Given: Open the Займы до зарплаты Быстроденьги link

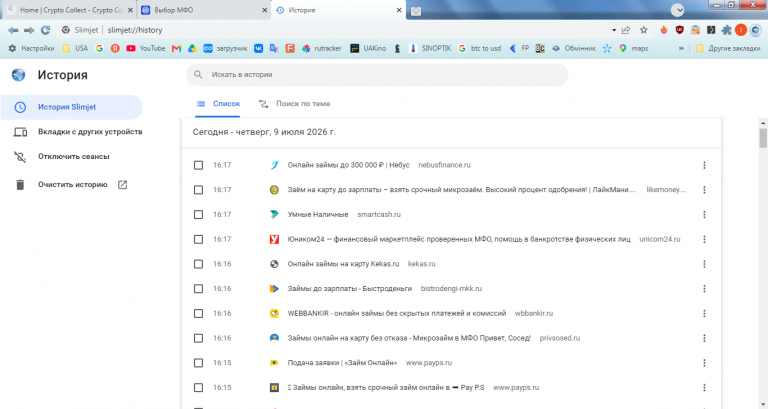Looking at the screenshot, I should tap(350, 289).
